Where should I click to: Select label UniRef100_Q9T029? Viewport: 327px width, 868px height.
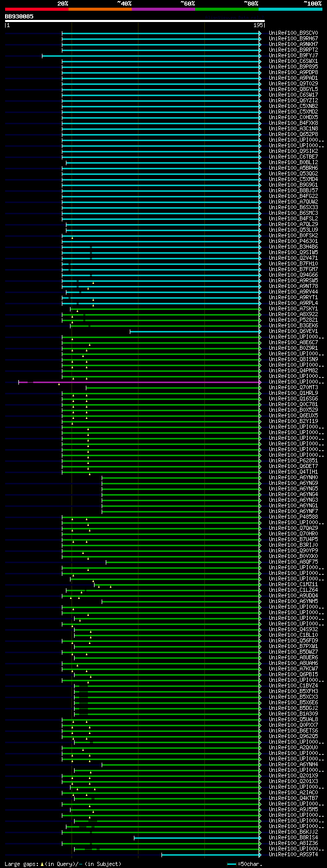click(x=293, y=84)
